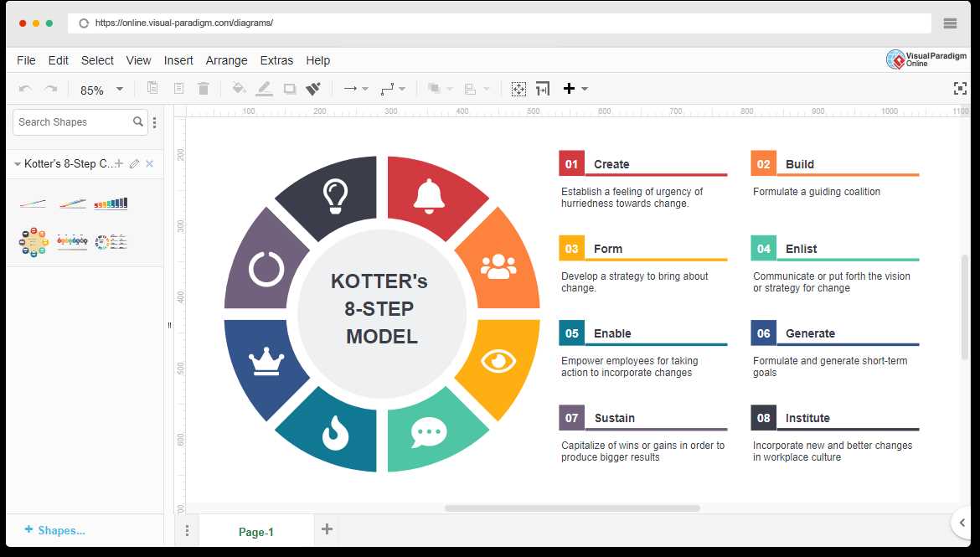The width and height of the screenshot is (980, 557).
Task: Select the circular eight-node diagram thumbnail
Action: pyautogui.click(x=34, y=242)
